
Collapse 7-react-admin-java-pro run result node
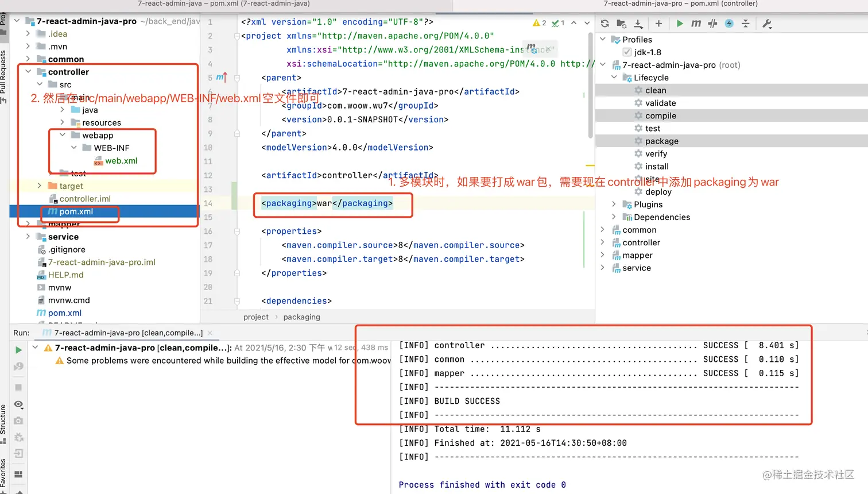click(36, 348)
